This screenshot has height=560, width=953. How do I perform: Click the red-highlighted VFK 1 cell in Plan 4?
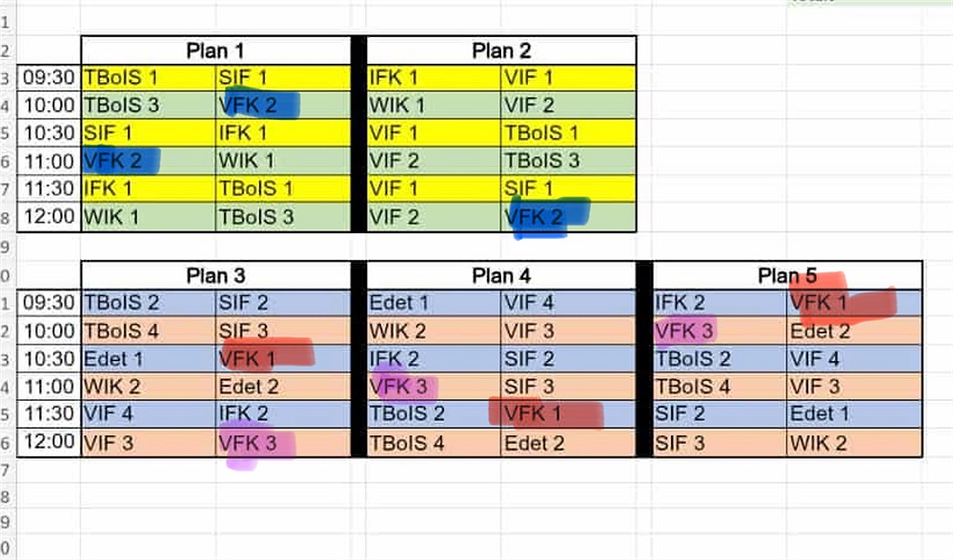click(568, 415)
